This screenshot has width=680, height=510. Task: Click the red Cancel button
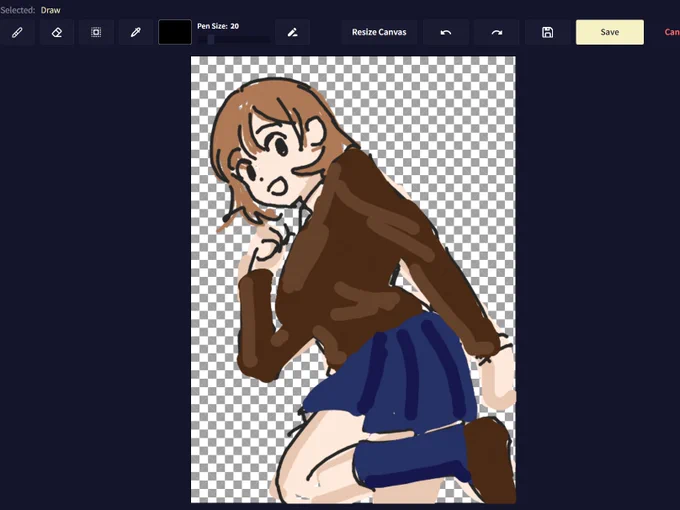tap(672, 32)
